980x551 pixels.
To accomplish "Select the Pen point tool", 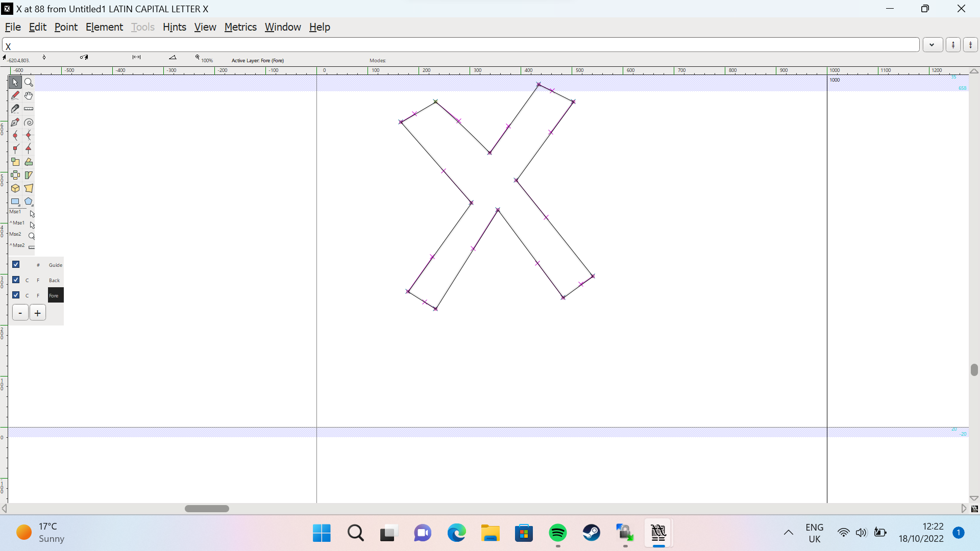I will 15,122.
